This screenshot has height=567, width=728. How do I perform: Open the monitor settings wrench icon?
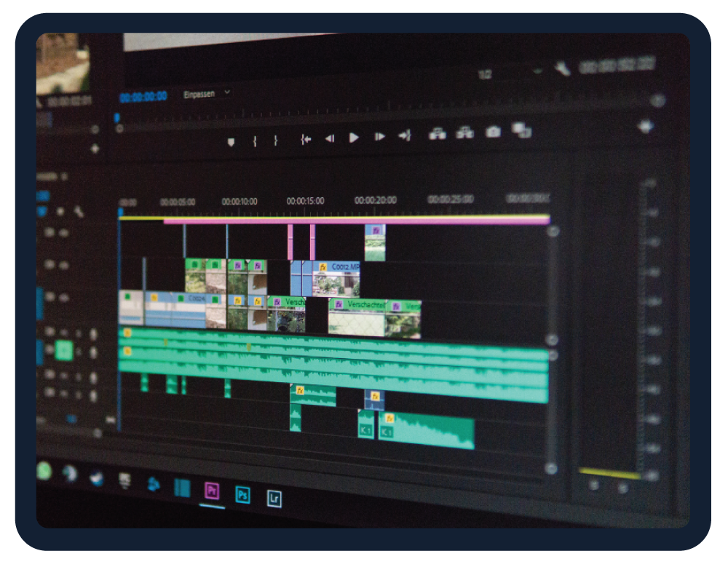click(x=561, y=69)
